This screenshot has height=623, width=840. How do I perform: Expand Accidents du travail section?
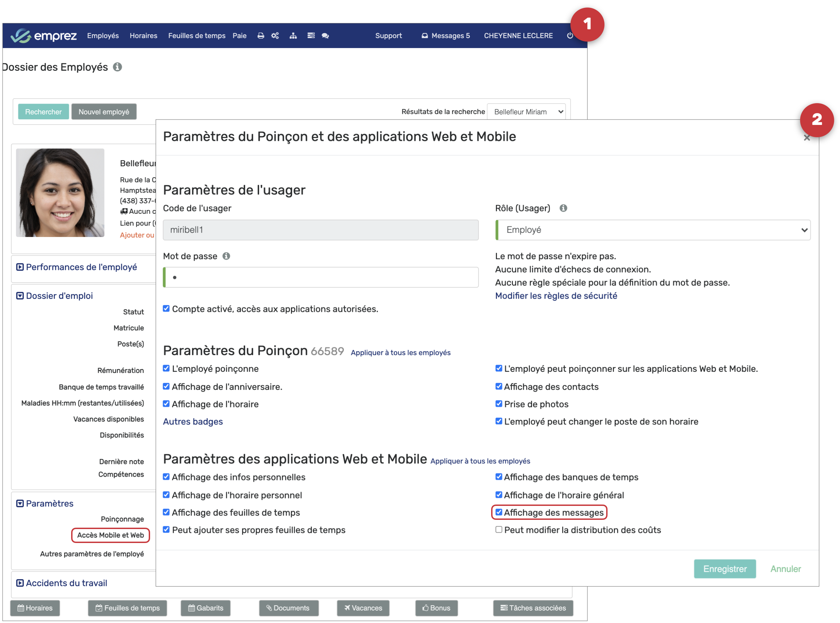(x=66, y=583)
